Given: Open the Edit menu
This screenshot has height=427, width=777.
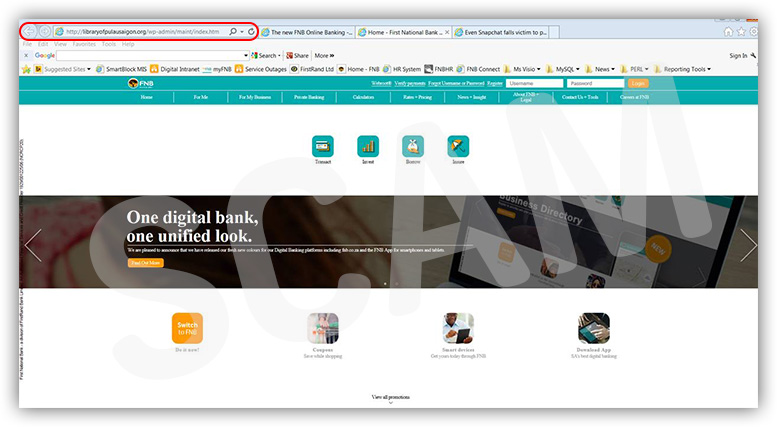Looking at the screenshot, I should click(x=43, y=44).
